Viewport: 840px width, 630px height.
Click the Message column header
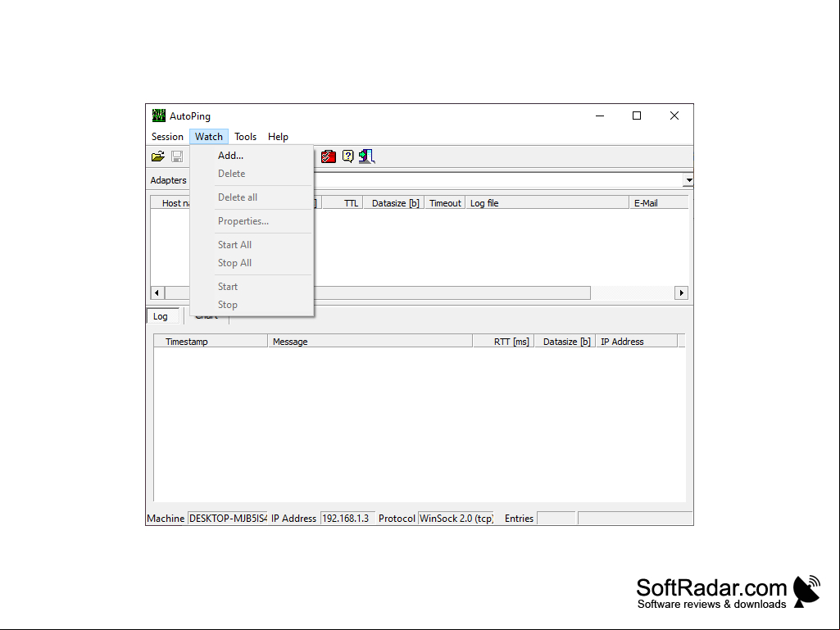pyautogui.click(x=370, y=342)
